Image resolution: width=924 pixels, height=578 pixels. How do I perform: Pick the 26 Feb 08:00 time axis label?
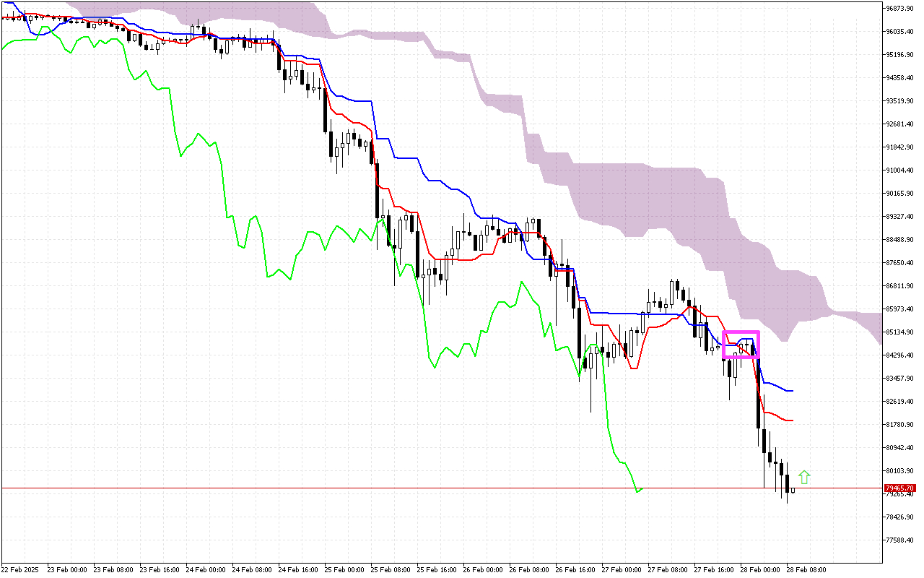coord(529,570)
